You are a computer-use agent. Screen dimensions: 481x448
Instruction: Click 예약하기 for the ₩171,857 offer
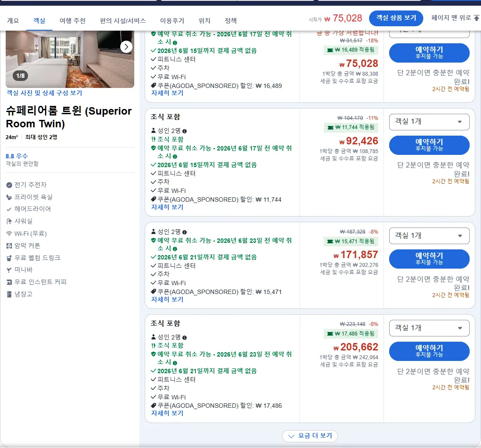point(429,259)
